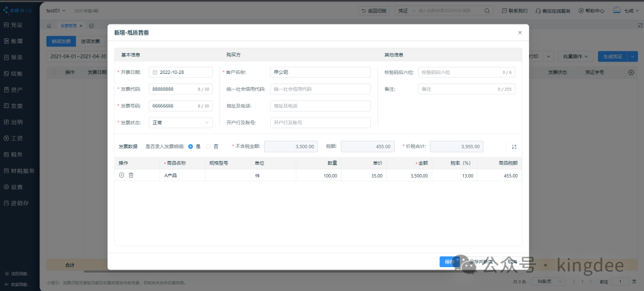Select 是 for 是否录入发票明细
Screen dimensions: 644x291
[191, 146]
